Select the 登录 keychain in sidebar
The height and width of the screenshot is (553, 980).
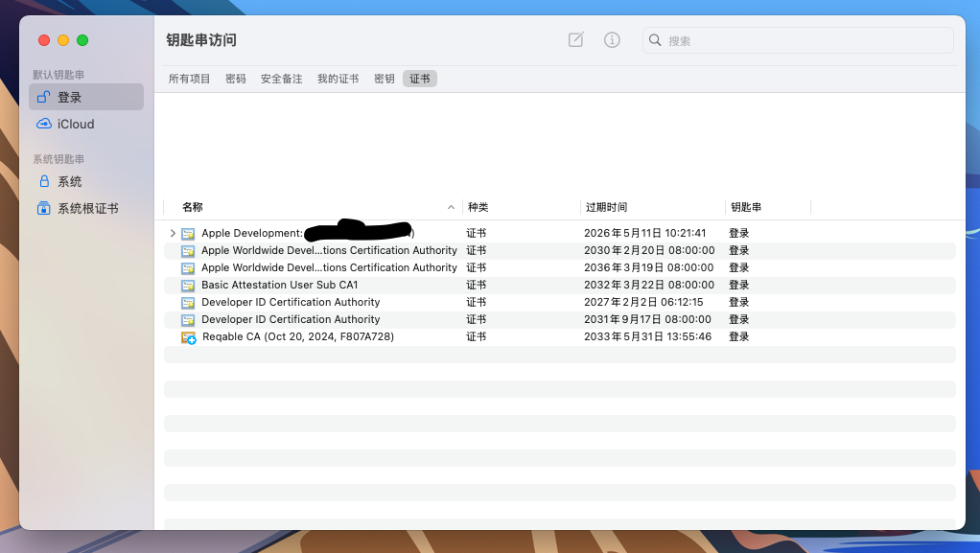point(86,97)
